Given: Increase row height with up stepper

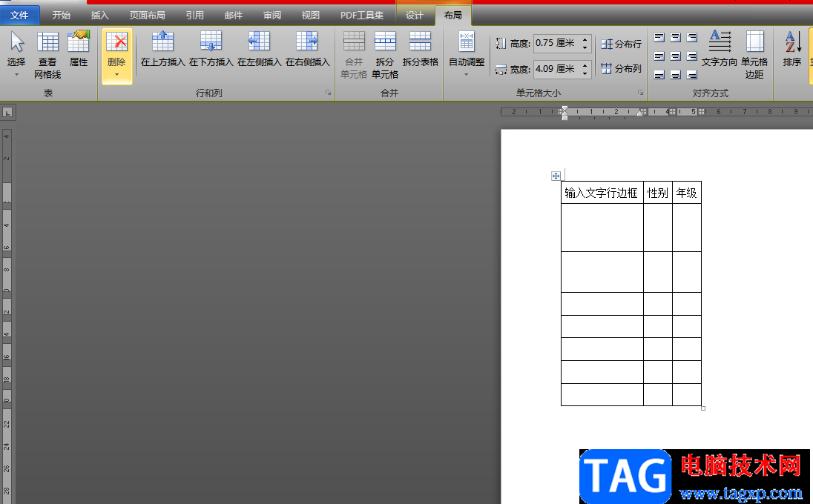Looking at the screenshot, I should point(585,39).
